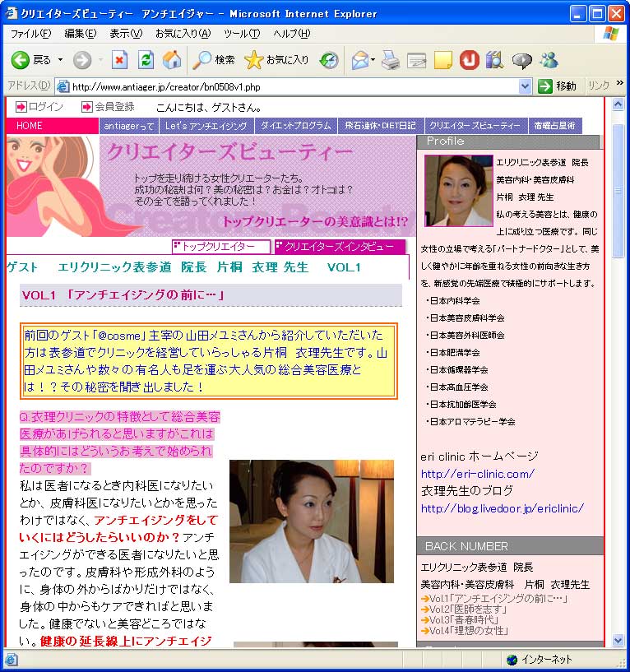This screenshot has width=630, height=672.
Task: Open the eri-clinic.com homepage link
Action: [x=477, y=474]
